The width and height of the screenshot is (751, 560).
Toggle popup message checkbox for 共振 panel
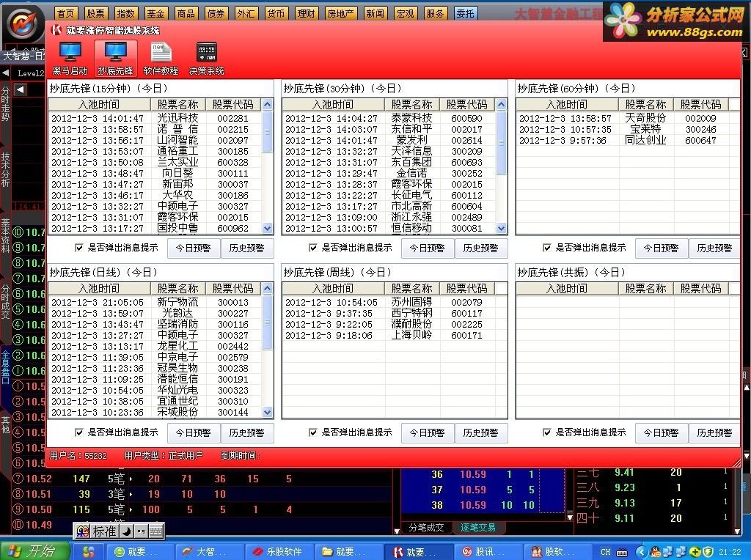(x=546, y=432)
